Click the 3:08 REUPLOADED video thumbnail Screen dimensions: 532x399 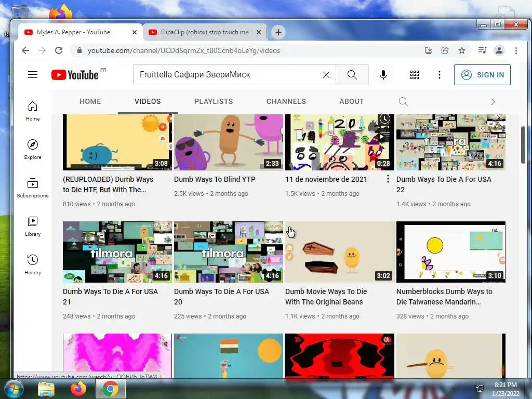[117, 142]
